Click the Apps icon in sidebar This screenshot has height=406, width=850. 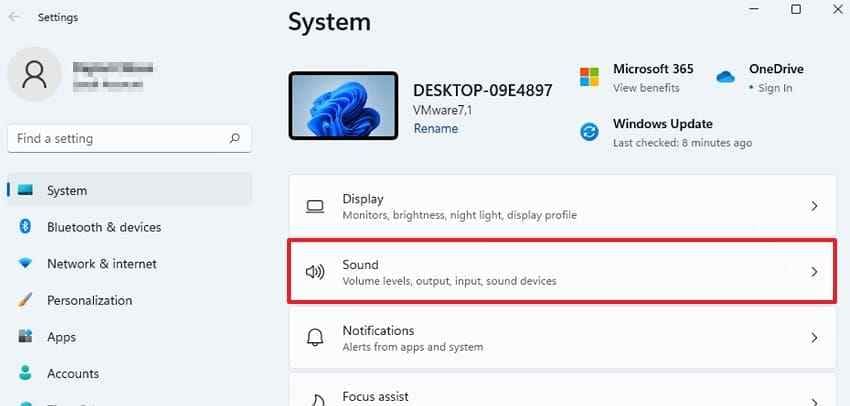click(x=25, y=336)
